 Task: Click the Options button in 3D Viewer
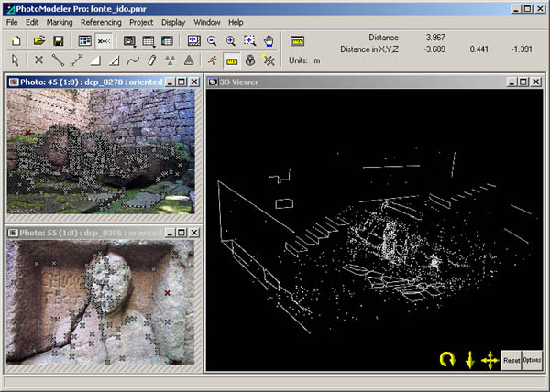[x=532, y=360]
